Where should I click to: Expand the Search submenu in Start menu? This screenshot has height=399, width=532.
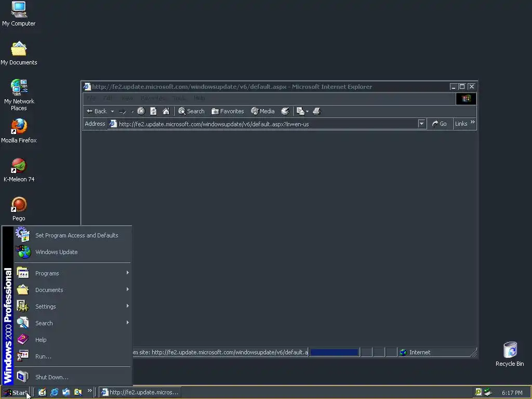click(x=73, y=323)
